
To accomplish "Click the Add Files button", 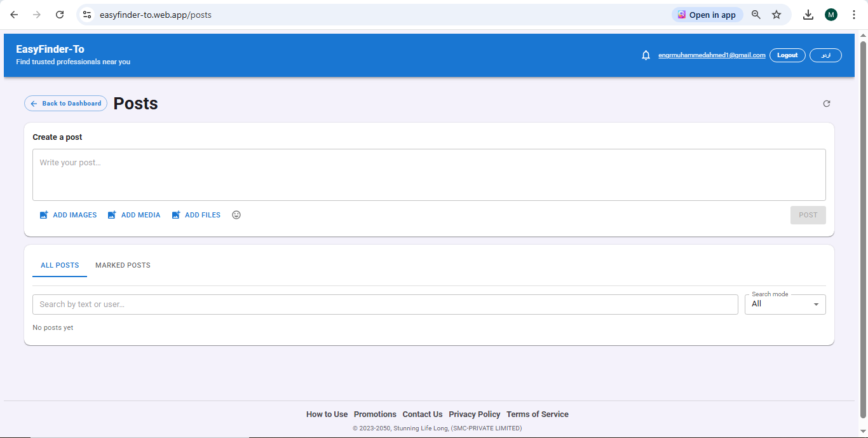I will coord(196,215).
